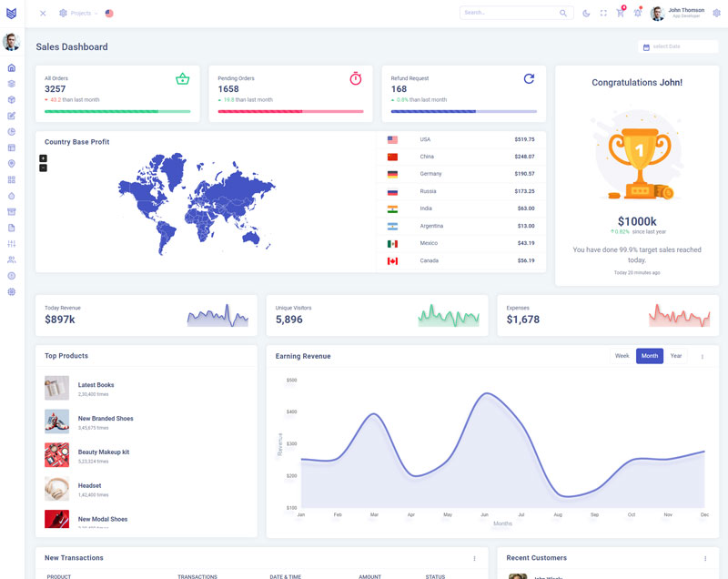Click the pie chart icon in sidebar
The height and width of the screenshot is (579, 728).
11,132
